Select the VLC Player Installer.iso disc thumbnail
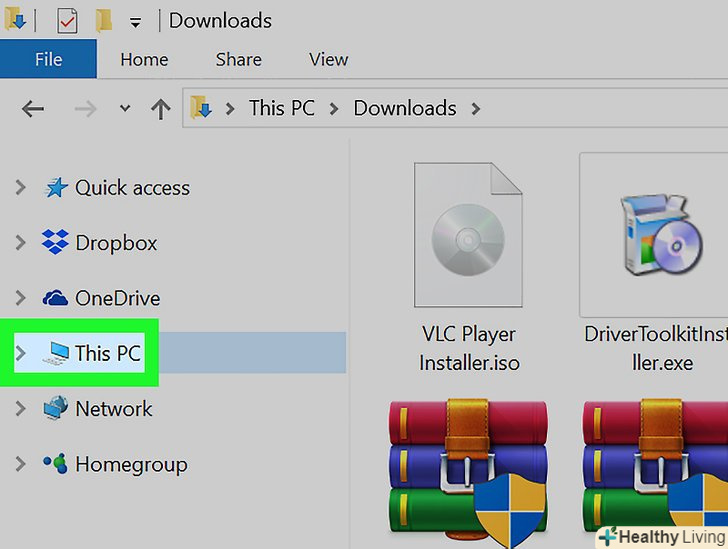728x549 pixels. (x=468, y=235)
